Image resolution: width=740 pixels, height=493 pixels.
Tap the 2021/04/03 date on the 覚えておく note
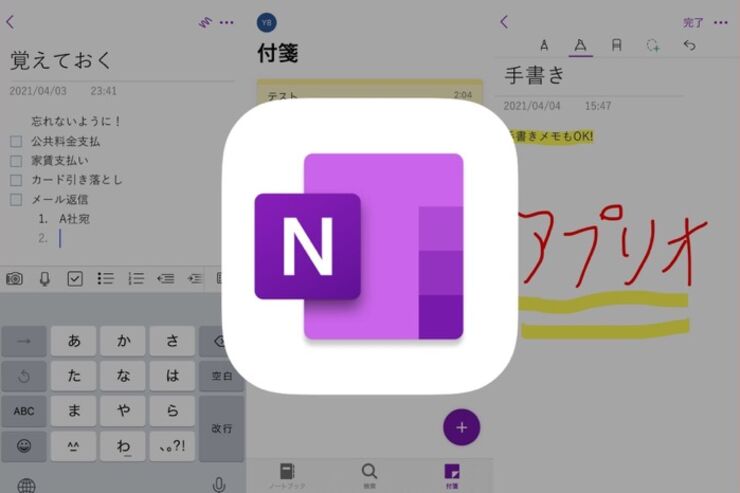(38, 91)
